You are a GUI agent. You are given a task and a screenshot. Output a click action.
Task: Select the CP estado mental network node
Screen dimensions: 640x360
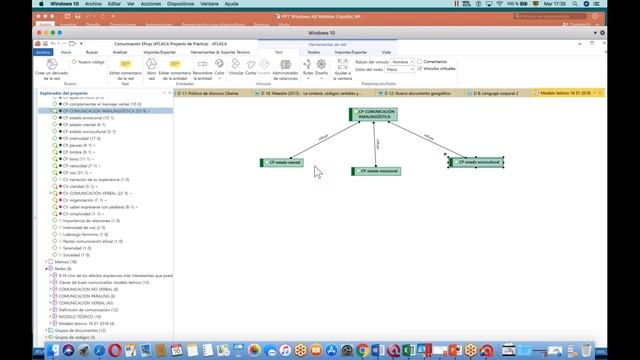point(282,162)
